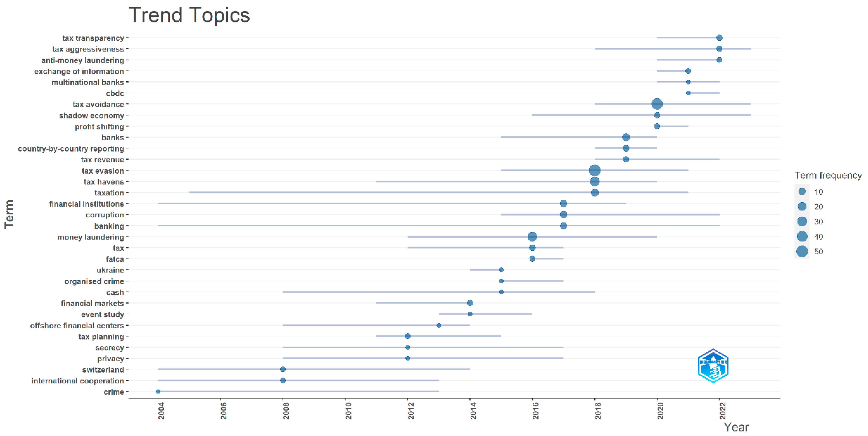Select the 2004 year axis label
This screenshot has height=436, width=868.
coord(161,411)
